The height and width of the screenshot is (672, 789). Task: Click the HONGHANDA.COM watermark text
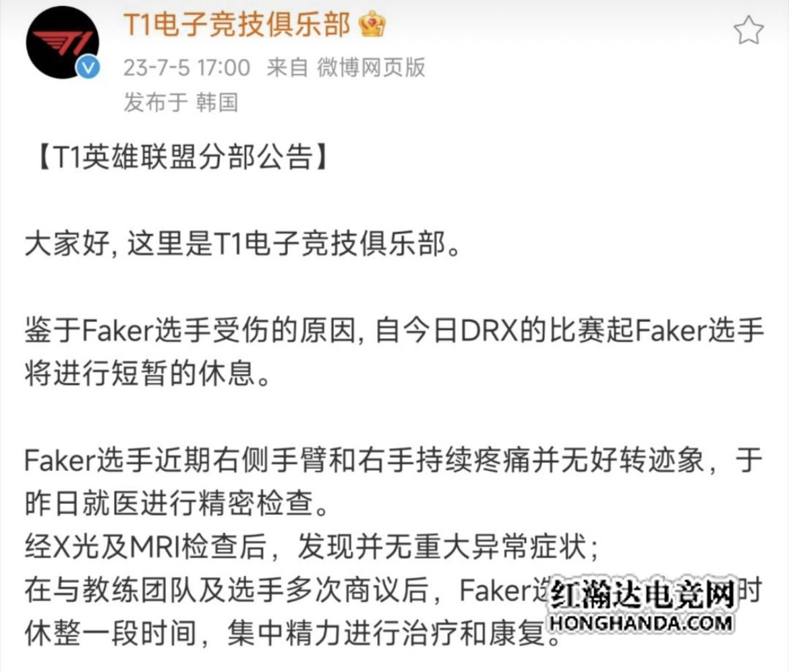(641, 623)
